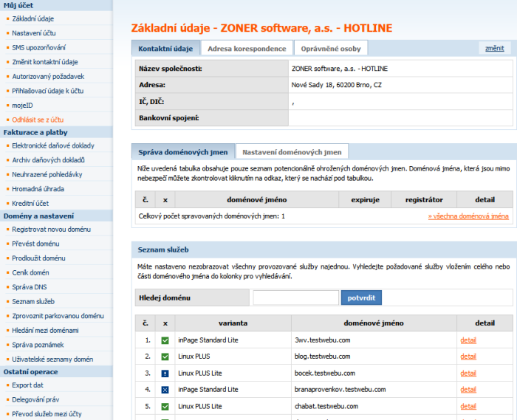
Task: Switch to the Adresa korespondence tab
Action: pyautogui.click(x=247, y=49)
